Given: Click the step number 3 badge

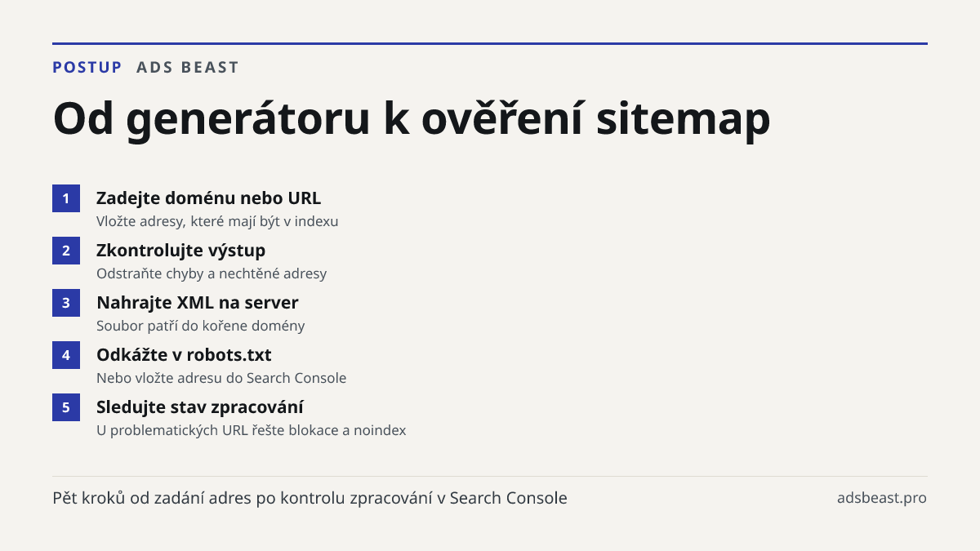Looking at the screenshot, I should 66,303.
